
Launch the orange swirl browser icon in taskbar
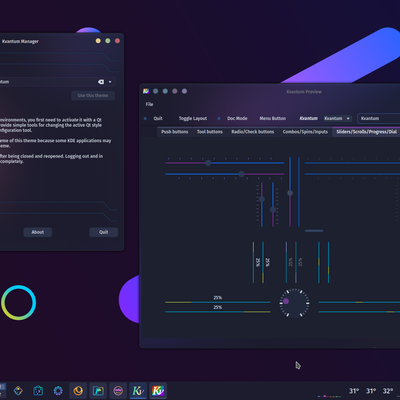point(78,390)
